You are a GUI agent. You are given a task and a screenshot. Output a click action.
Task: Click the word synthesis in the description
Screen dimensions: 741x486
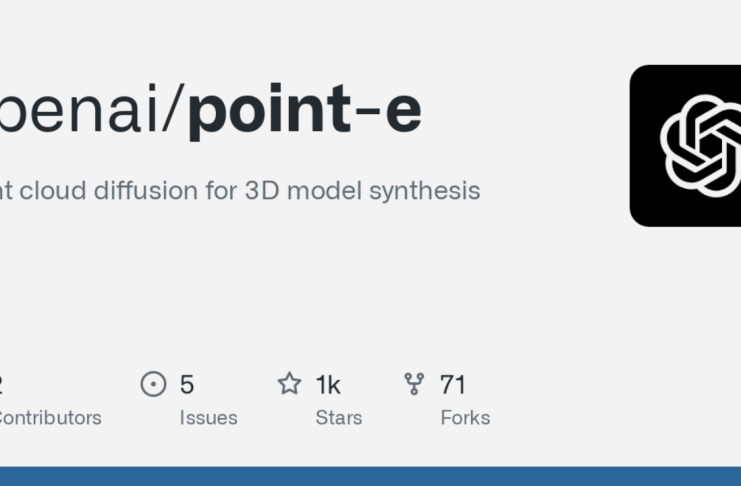[424, 191]
